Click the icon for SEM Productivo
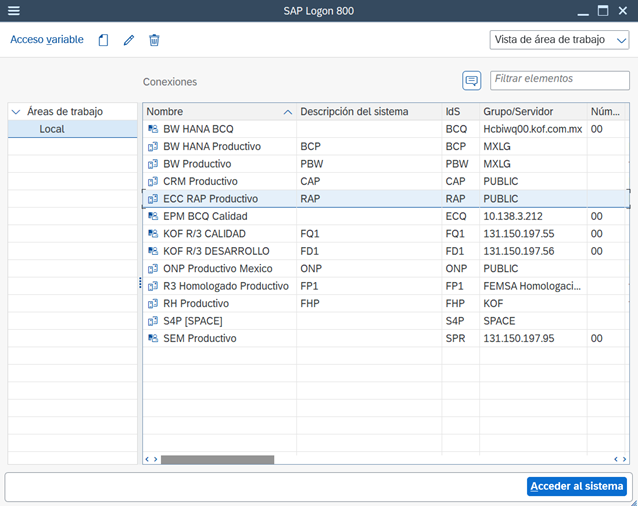The image size is (638, 506). point(153,338)
